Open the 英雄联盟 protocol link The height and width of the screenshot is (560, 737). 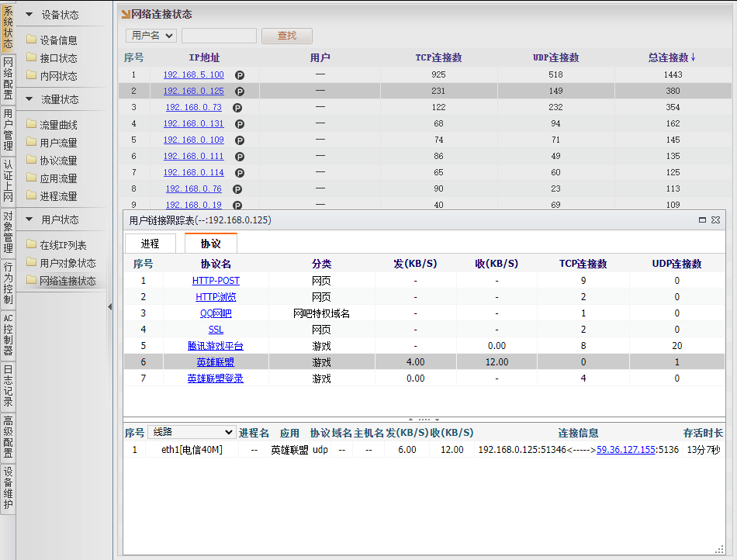click(x=215, y=362)
